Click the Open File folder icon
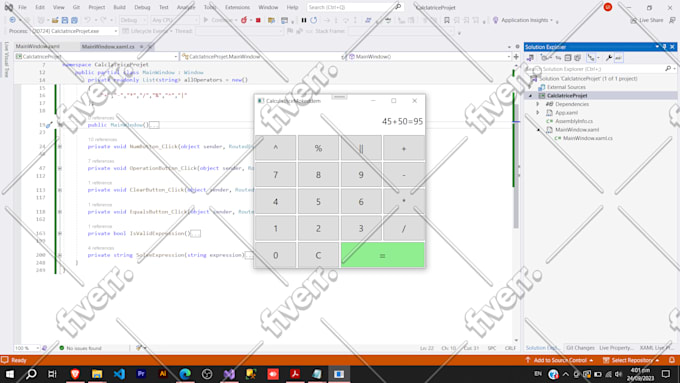Screen dimensions: 680x383 [55, 20]
